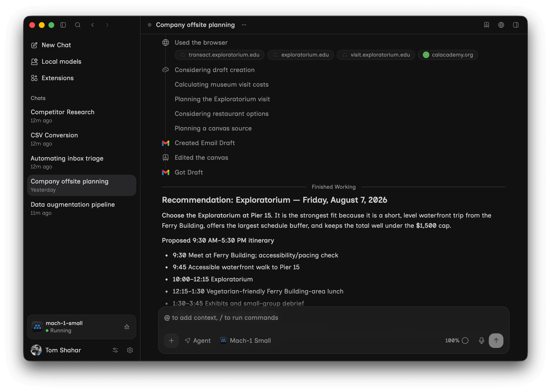
Task: Open the CSV Conversion chat
Action: pyautogui.click(x=82, y=139)
